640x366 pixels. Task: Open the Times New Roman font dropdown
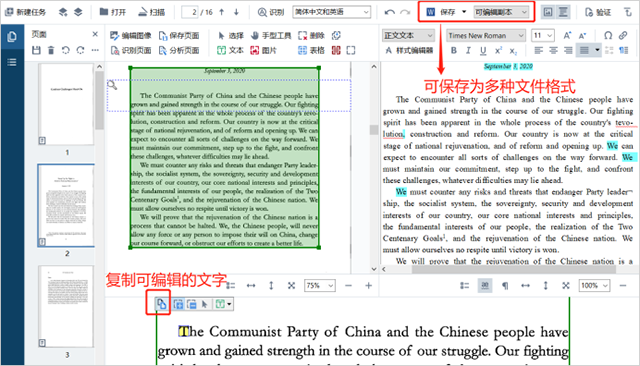coord(485,35)
